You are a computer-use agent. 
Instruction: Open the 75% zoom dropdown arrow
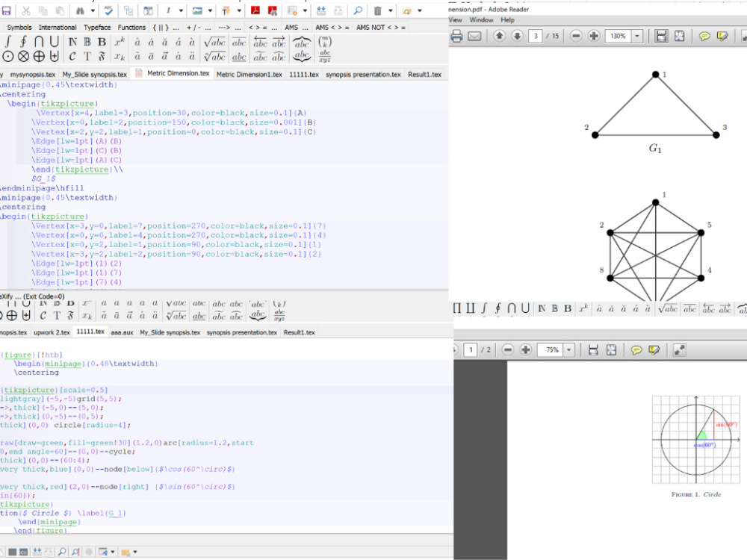pyautogui.click(x=568, y=350)
